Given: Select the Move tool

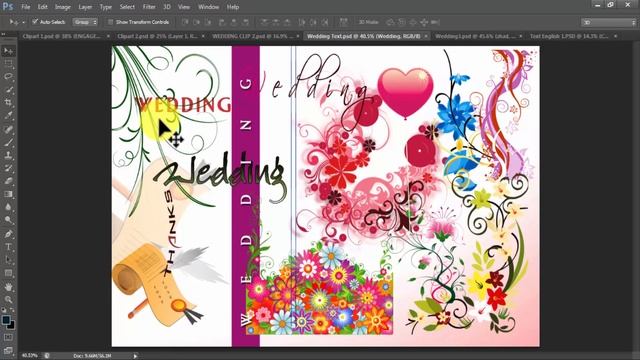Looking at the screenshot, I should (8, 51).
